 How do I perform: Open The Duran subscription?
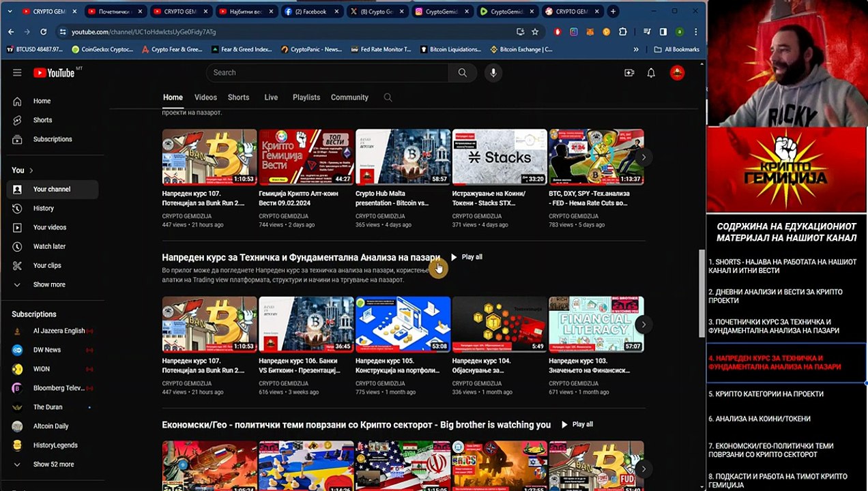click(x=52, y=407)
